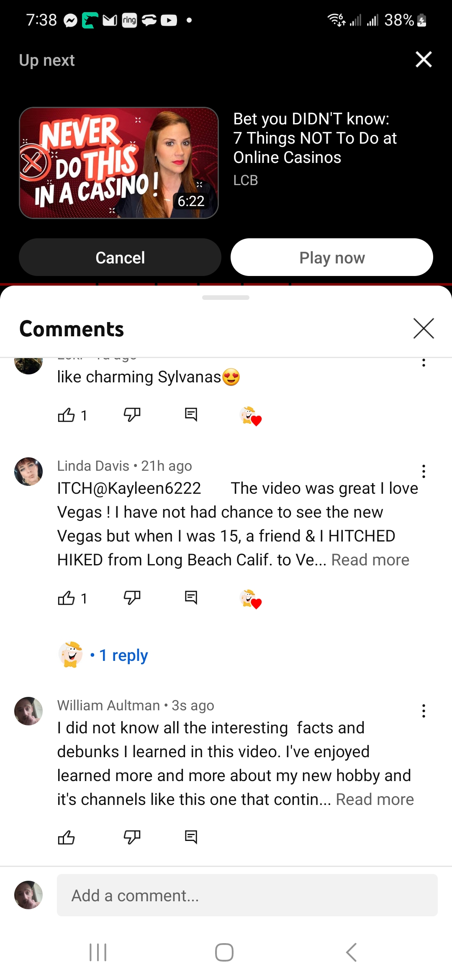This screenshot has height=980, width=452.
Task: Open options menu for William Aultman's comment
Action: (424, 711)
